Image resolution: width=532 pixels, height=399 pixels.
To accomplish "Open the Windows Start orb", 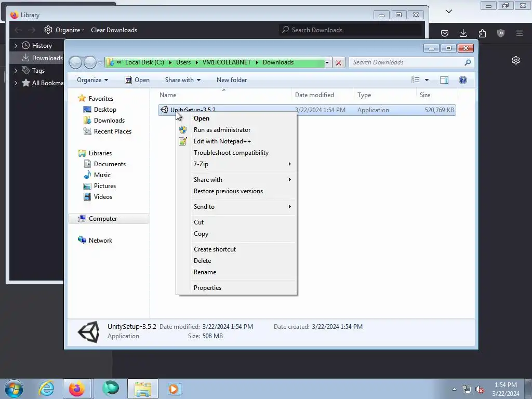I will click(x=14, y=389).
